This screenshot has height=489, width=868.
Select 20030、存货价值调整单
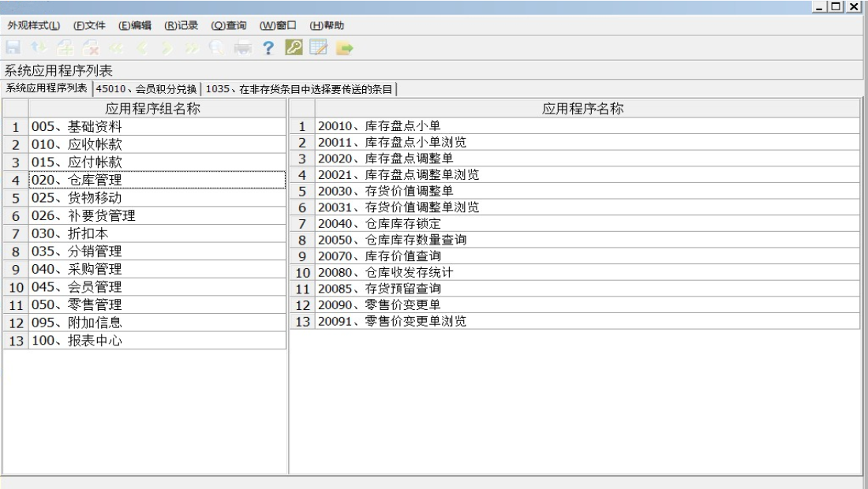587,191
